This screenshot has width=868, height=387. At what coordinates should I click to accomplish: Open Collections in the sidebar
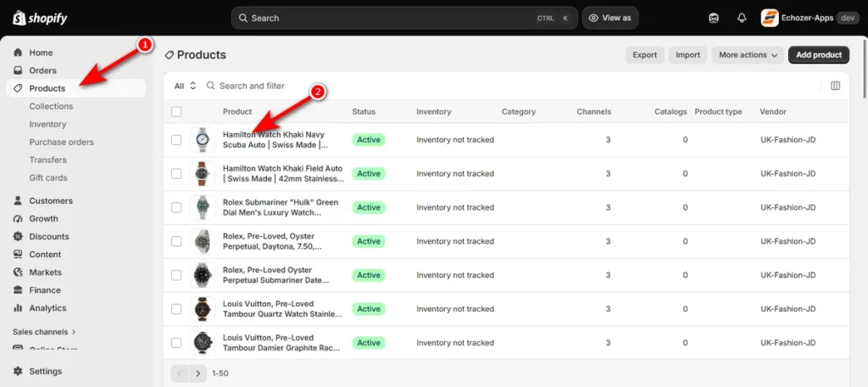click(x=51, y=106)
